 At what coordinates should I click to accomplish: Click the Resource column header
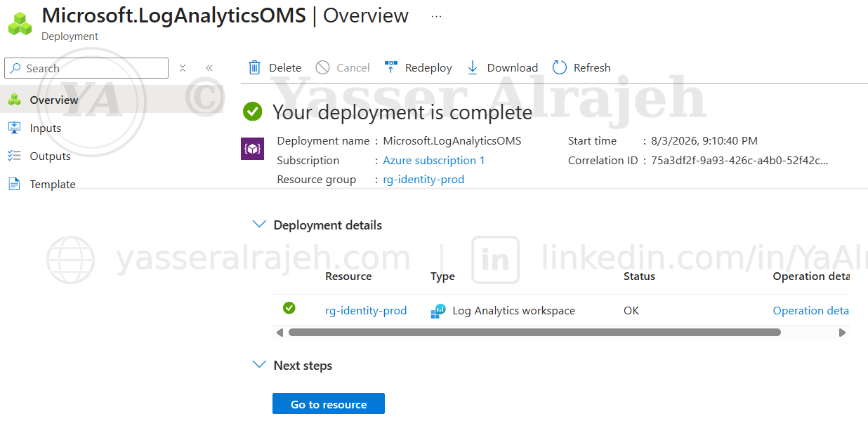coord(348,276)
